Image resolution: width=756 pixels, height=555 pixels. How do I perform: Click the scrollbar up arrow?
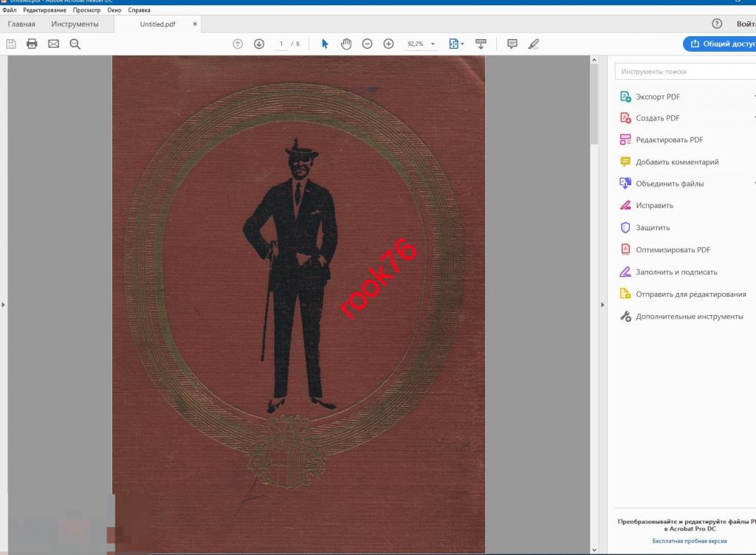point(594,61)
